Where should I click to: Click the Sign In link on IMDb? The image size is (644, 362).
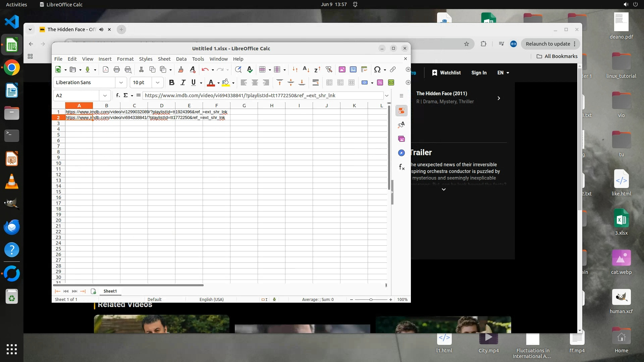tap(479, 73)
